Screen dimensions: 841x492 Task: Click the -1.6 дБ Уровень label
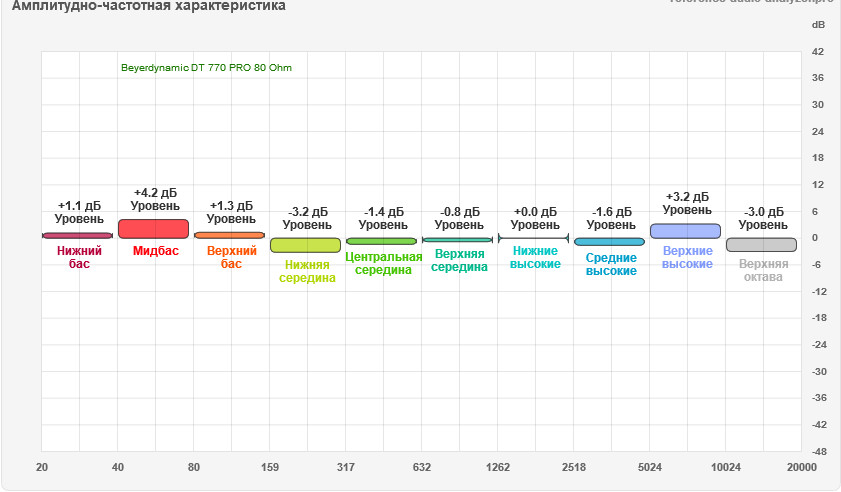tap(611, 218)
